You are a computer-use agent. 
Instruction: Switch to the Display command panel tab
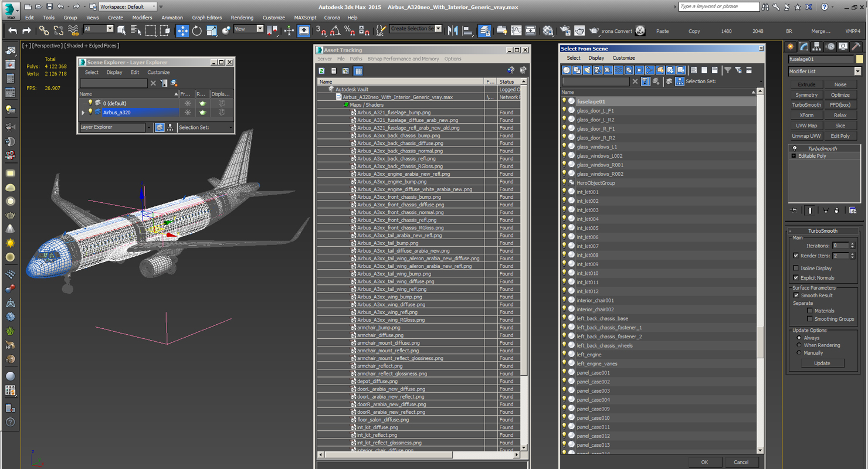[x=843, y=46]
